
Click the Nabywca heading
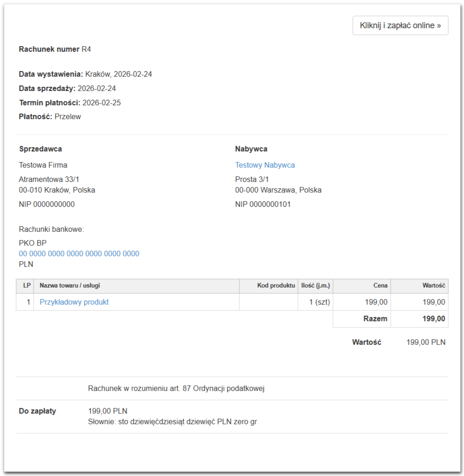coord(251,149)
